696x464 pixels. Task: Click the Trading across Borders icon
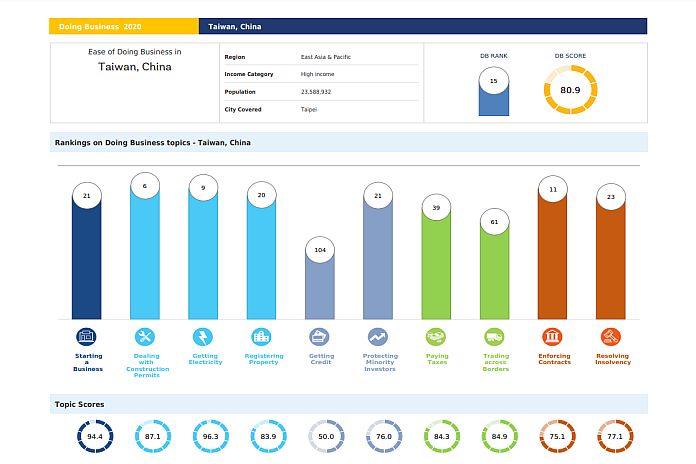coord(494,336)
